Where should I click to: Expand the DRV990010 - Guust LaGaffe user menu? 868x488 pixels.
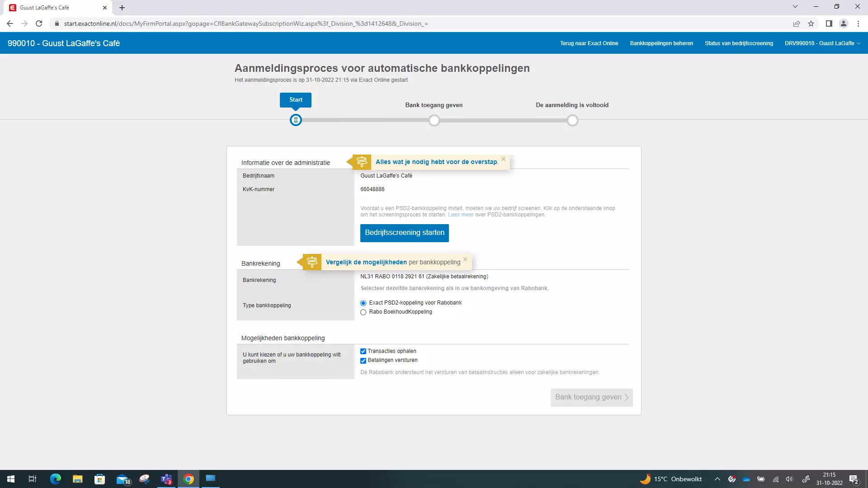coord(822,43)
